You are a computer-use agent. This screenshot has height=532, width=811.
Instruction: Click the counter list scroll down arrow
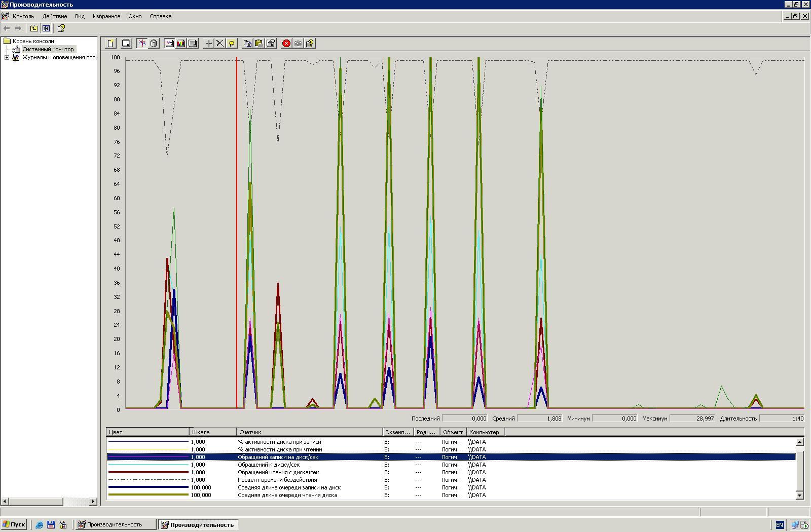[x=800, y=495]
